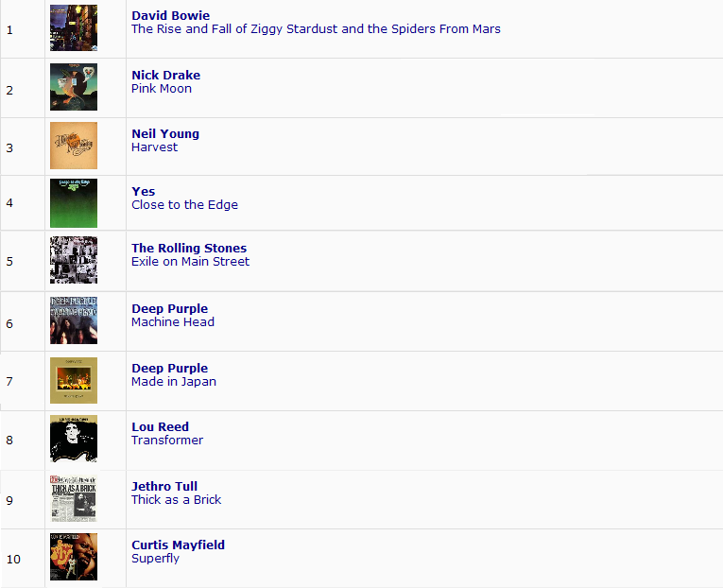Open the Deep Purple link above Made in Japan
This screenshot has width=723, height=588.
pos(170,368)
